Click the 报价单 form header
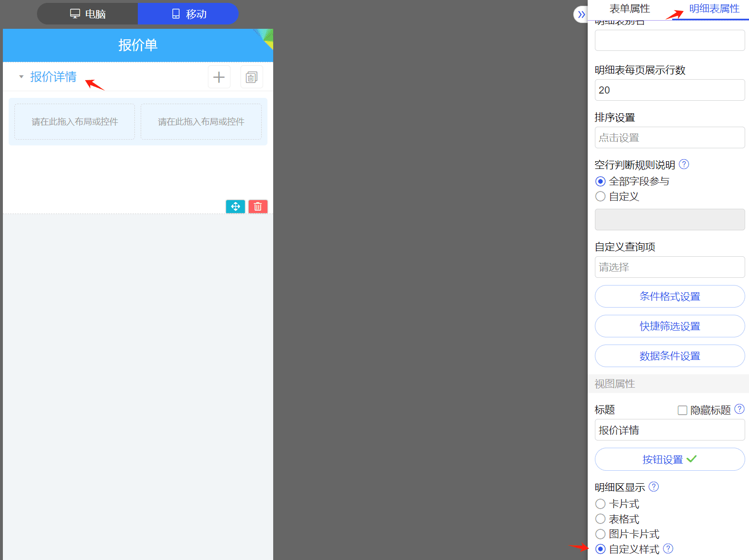 (x=138, y=45)
